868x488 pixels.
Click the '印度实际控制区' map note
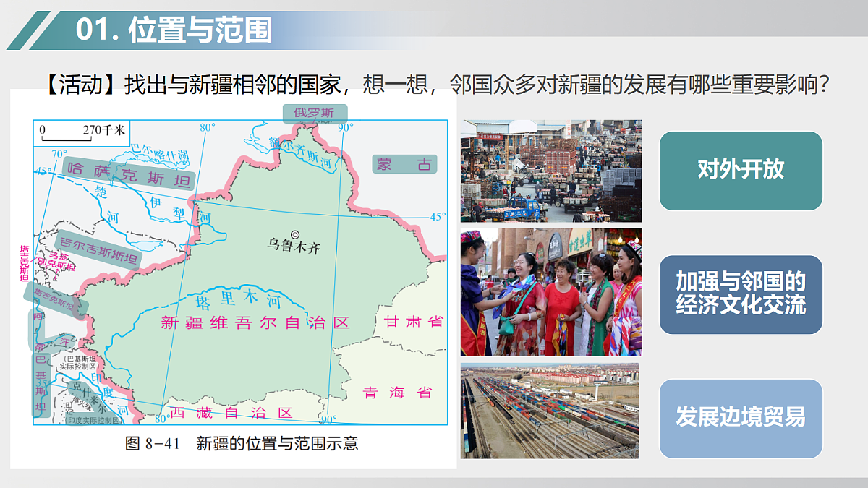93,421
